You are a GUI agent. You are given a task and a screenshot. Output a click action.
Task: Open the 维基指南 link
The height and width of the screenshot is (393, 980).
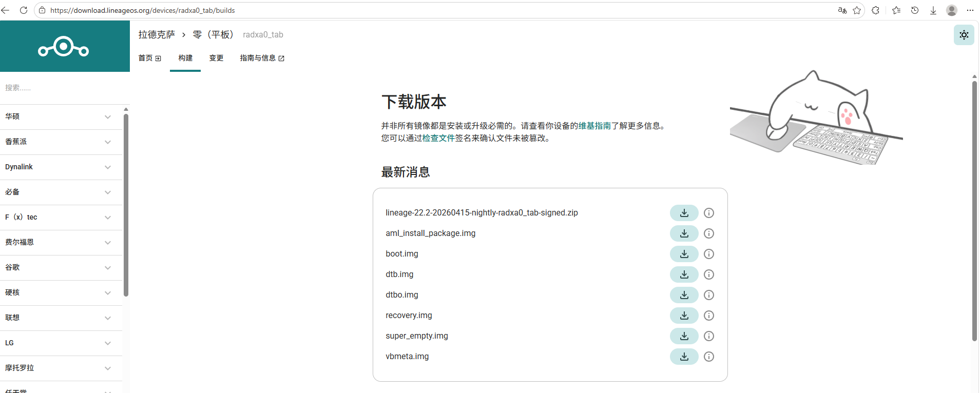594,126
